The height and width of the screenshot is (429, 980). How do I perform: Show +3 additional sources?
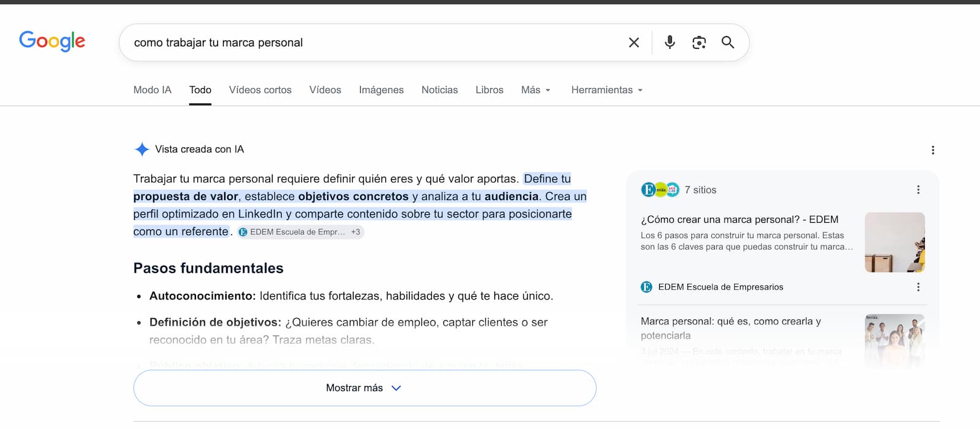point(356,232)
